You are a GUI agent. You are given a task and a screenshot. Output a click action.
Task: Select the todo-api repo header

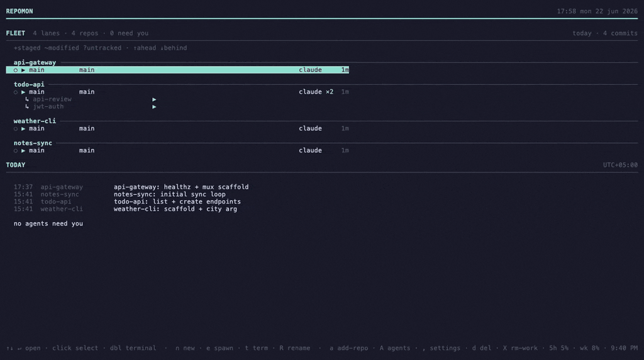(29, 84)
